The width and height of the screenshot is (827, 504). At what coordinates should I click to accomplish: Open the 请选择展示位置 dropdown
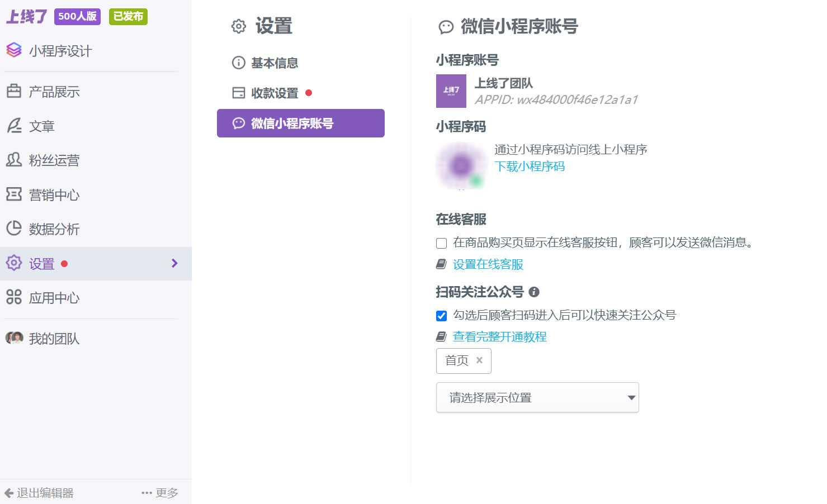tap(537, 397)
